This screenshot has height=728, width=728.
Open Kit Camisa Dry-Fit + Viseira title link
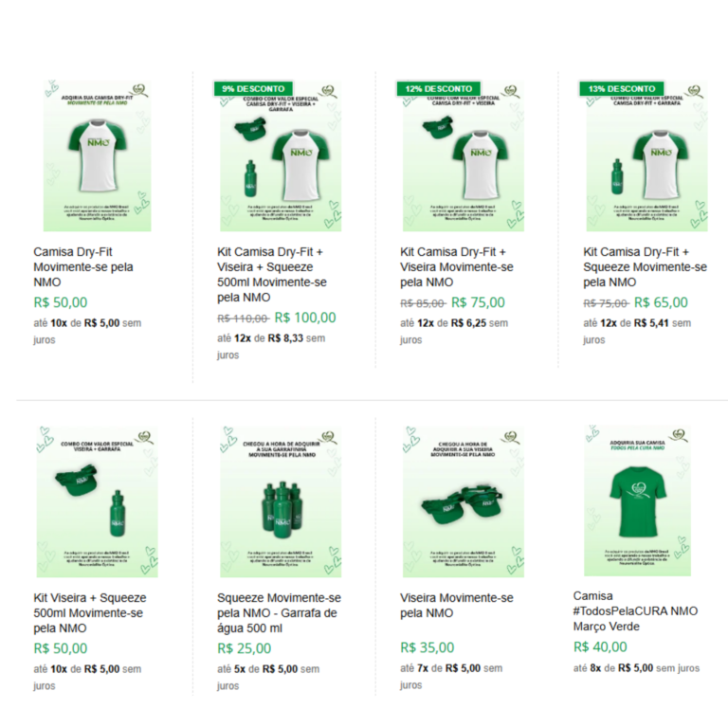click(x=457, y=267)
